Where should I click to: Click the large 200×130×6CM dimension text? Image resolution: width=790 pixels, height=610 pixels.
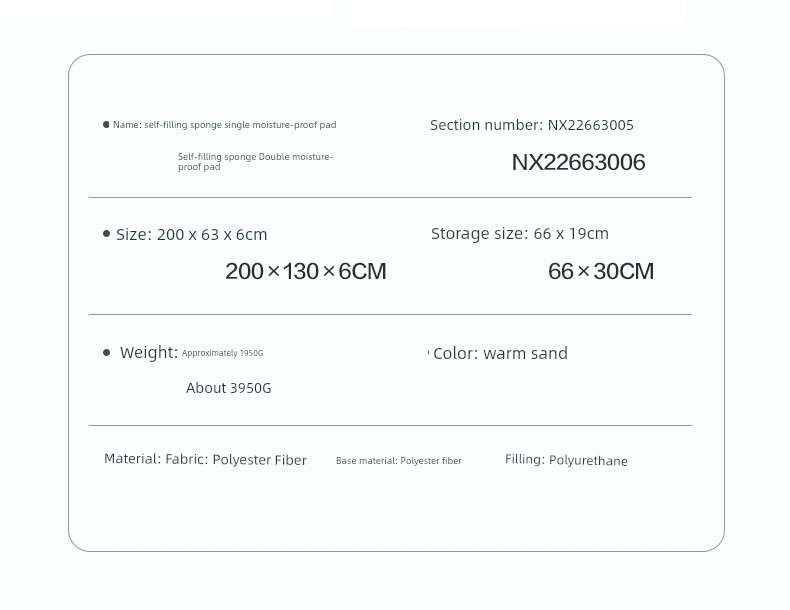point(306,271)
